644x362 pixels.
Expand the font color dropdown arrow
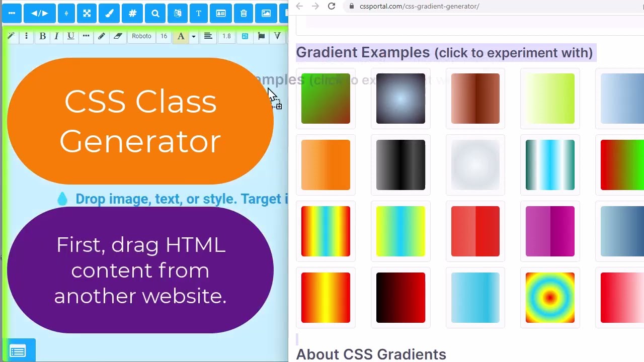pos(193,37)
